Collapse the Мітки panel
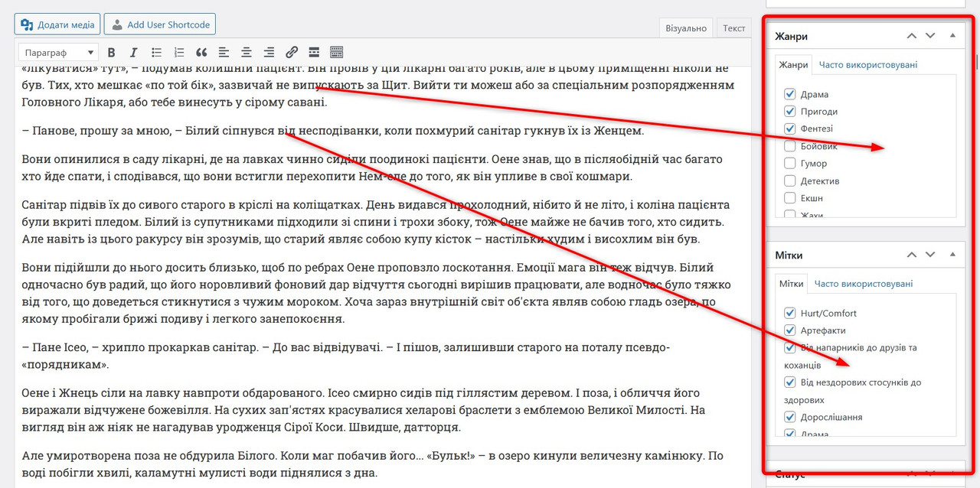The height and width of the screenshot is (488, 980). (x=952, y=255)
